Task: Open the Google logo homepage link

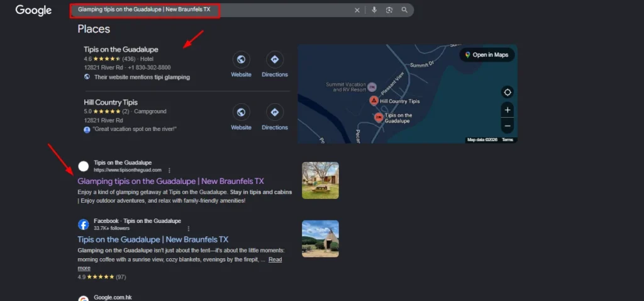Action: [34, 10]
